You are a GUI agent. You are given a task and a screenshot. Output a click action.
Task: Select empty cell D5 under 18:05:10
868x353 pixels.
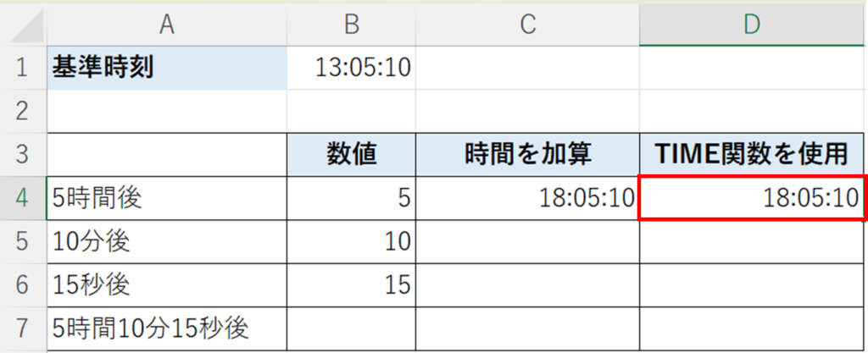coord(752,242)
